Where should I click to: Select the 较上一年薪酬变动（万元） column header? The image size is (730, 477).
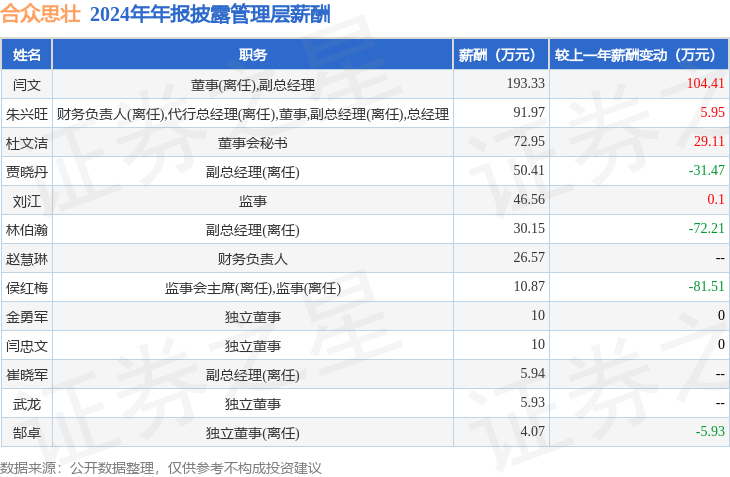tap(639, 55)
